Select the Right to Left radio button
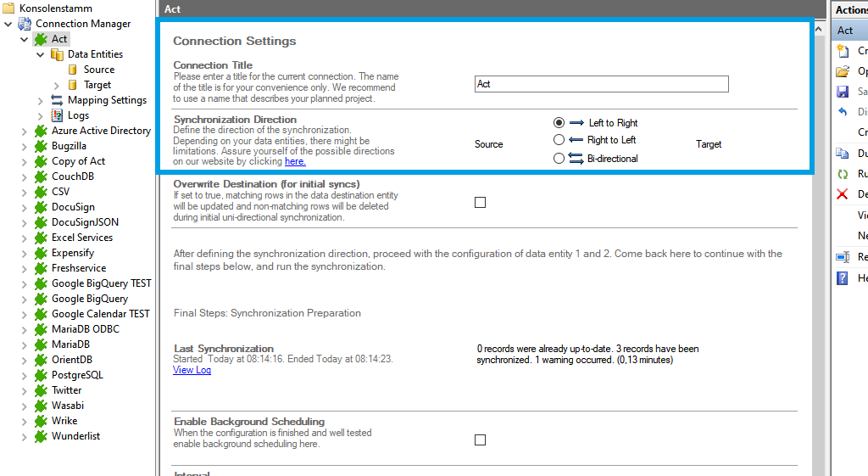 pos(559,140)
